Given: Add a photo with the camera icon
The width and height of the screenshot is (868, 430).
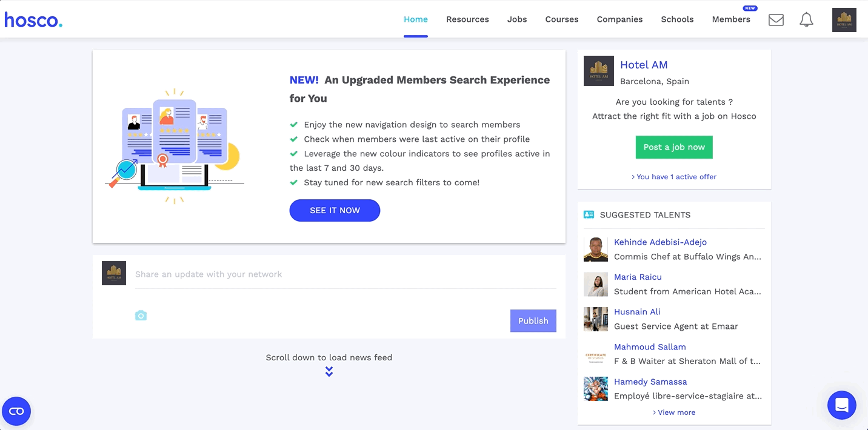Looking at the screenshot, I should pos(141,316).
